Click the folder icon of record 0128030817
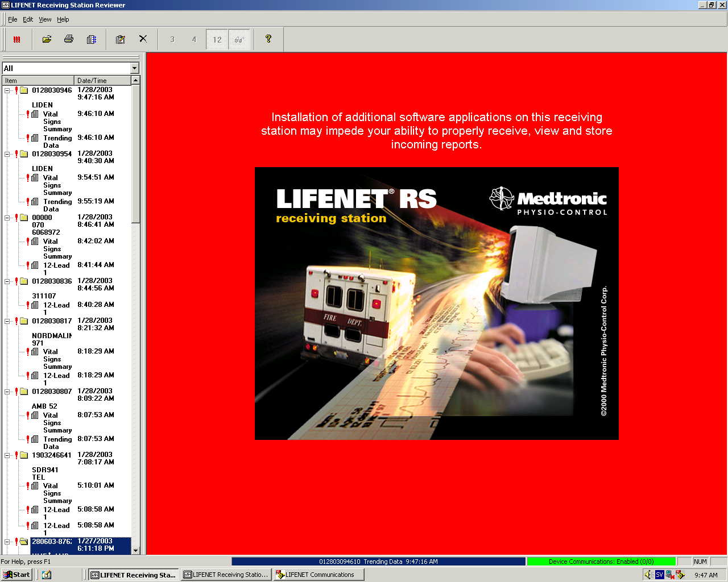The width and height of the screenshot is (728, 582). [x=24, y=321]
